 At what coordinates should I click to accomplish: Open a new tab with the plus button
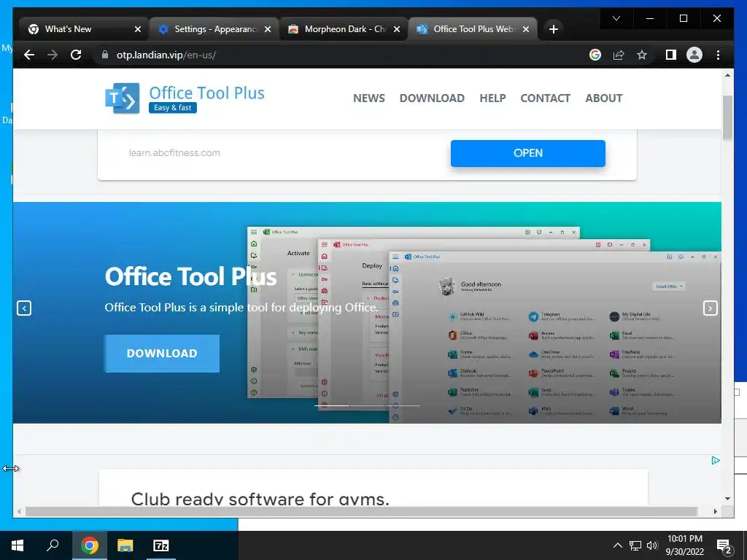(553, 29)
